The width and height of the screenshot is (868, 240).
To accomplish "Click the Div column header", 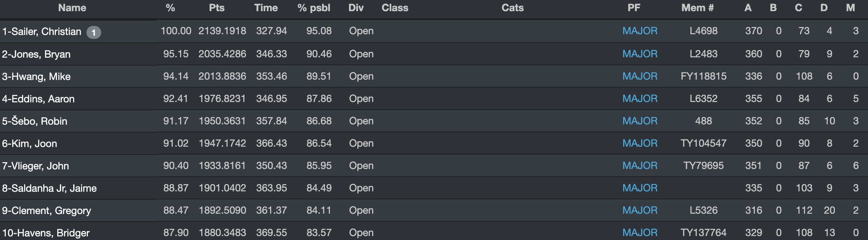I will pyautogui.click(x=356, y=8).
